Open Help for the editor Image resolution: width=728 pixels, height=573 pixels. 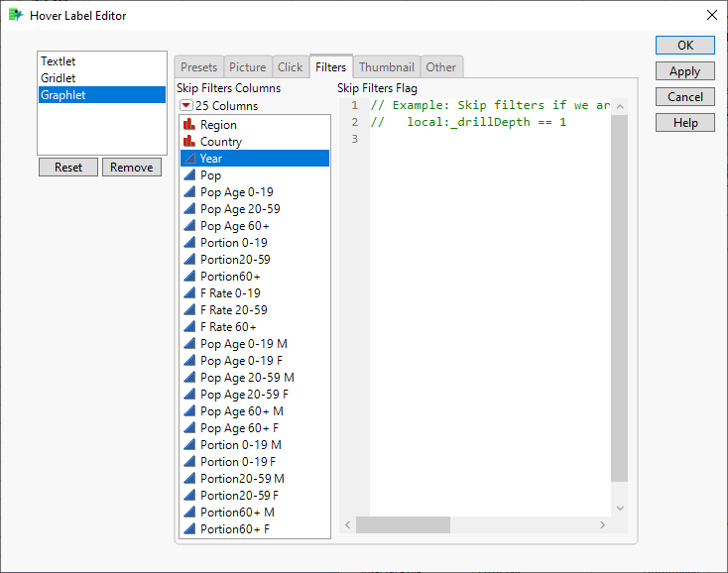point(684,123)
